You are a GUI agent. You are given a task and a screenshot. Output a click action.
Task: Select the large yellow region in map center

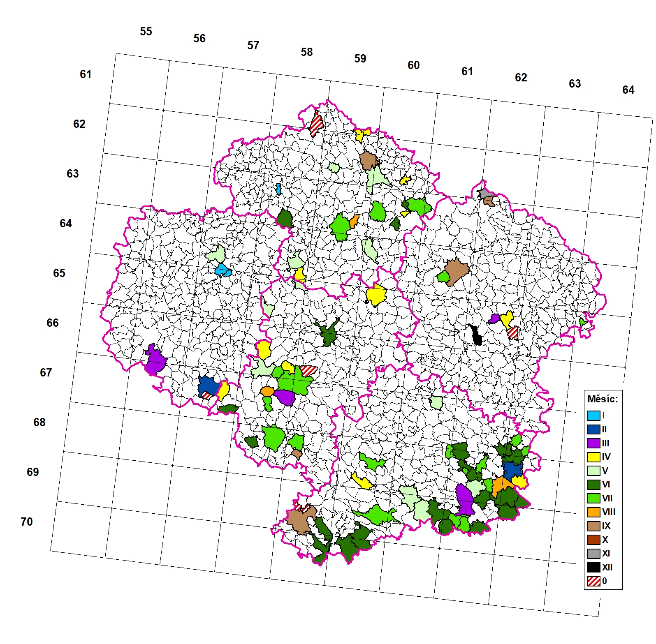(x=376, y=295)
